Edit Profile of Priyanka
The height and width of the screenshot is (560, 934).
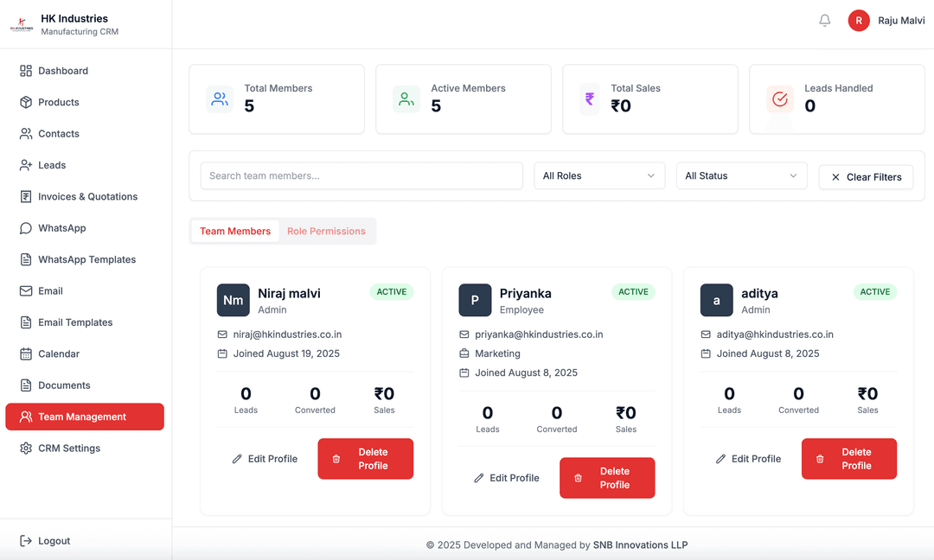pos(506,478)
